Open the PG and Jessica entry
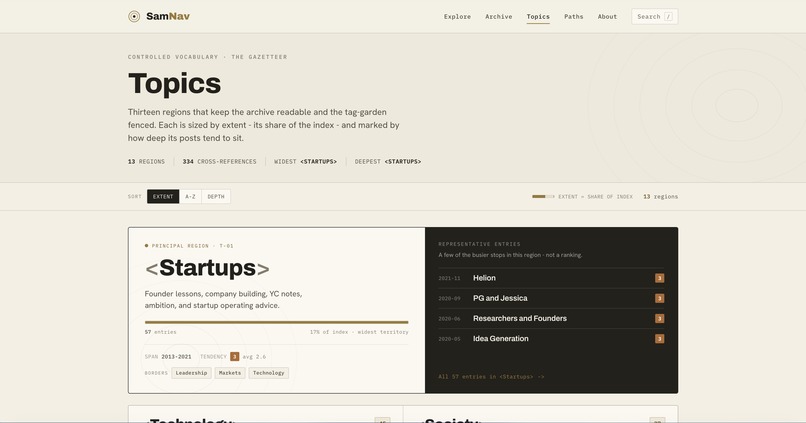Screen dimensions: 806x423 (x=500, y=298)
